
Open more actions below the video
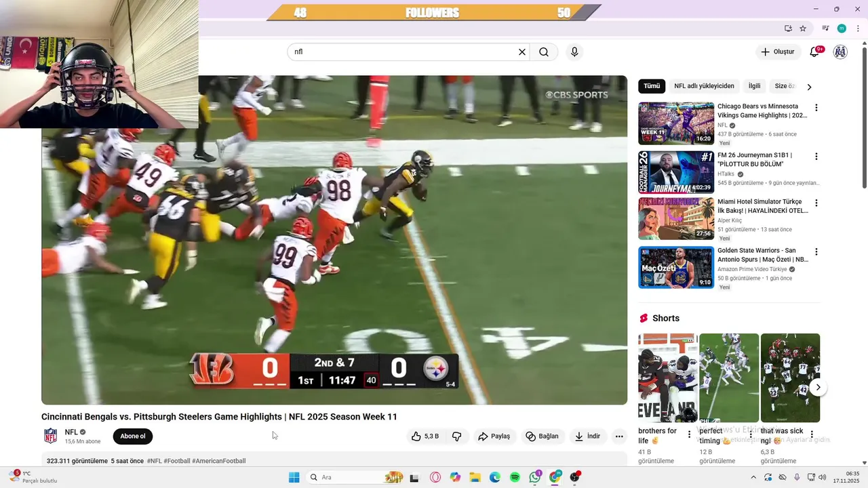tap(619, 436)
